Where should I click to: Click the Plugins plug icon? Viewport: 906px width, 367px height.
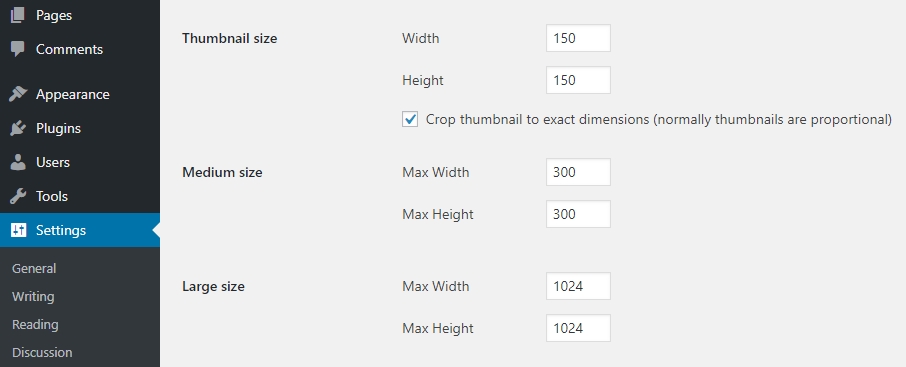click(18, 128)
